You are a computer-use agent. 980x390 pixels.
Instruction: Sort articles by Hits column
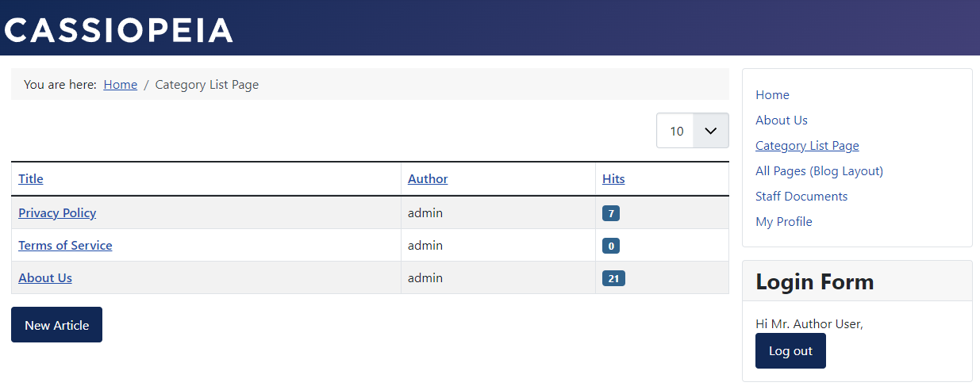click(613, 178)
